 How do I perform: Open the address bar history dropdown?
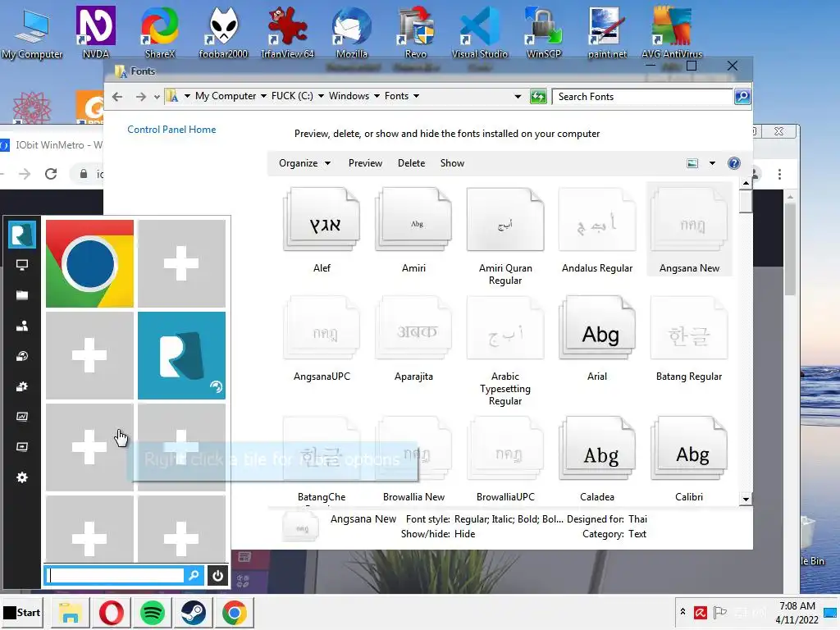pyautogui.click(x=518, y=97)
